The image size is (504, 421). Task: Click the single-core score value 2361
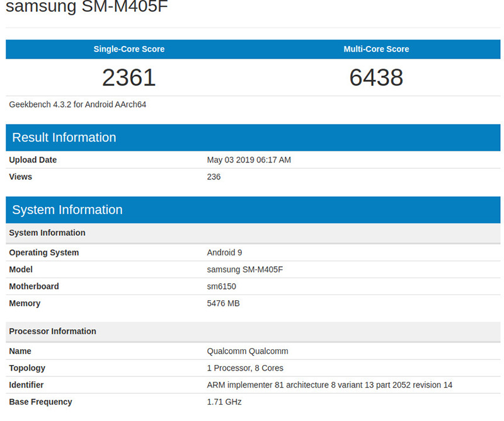[x=129, y=77]
